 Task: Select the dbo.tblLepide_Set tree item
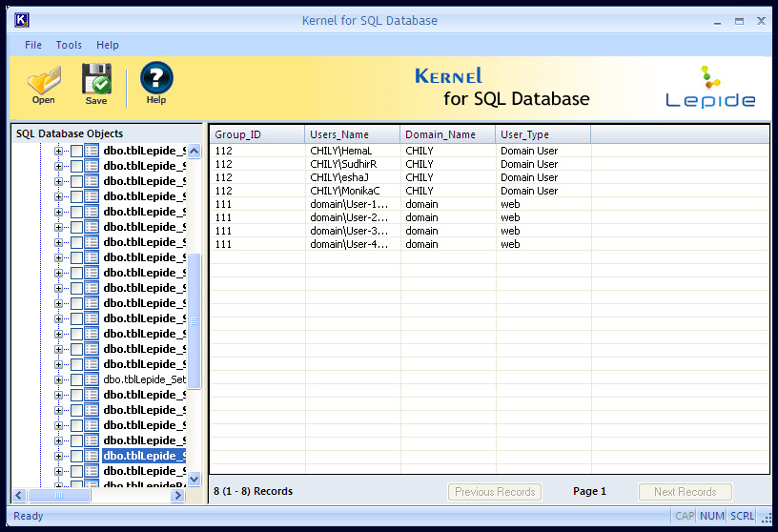tap(144, 379)
